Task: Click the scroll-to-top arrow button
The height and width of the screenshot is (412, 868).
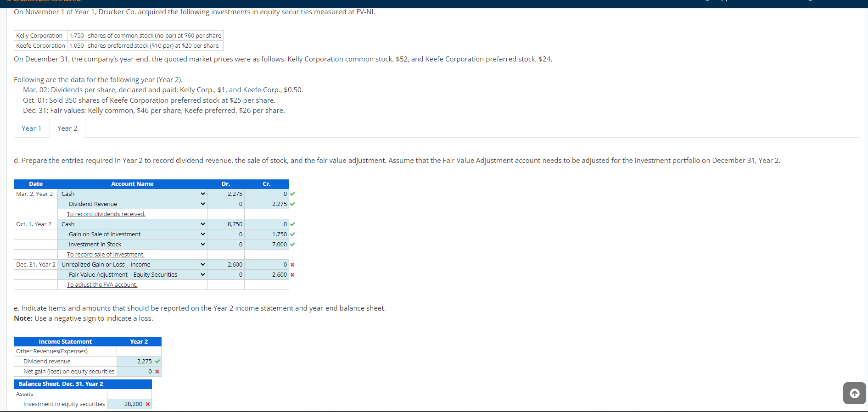Action: 854,393
